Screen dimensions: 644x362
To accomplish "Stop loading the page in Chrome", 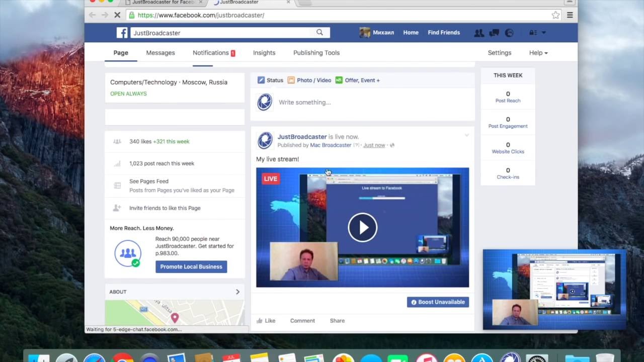I will (x=117, y=15).
